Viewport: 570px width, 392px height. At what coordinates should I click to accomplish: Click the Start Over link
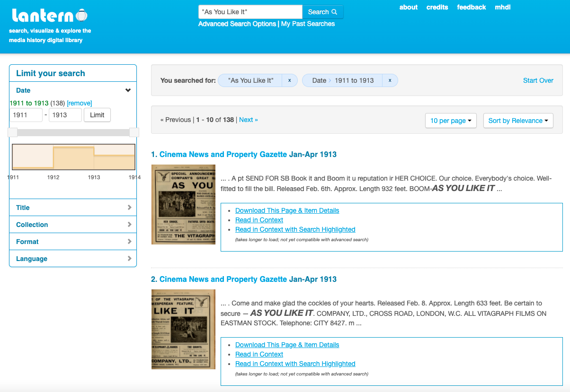pyautogui.click(x=538, y=80)
